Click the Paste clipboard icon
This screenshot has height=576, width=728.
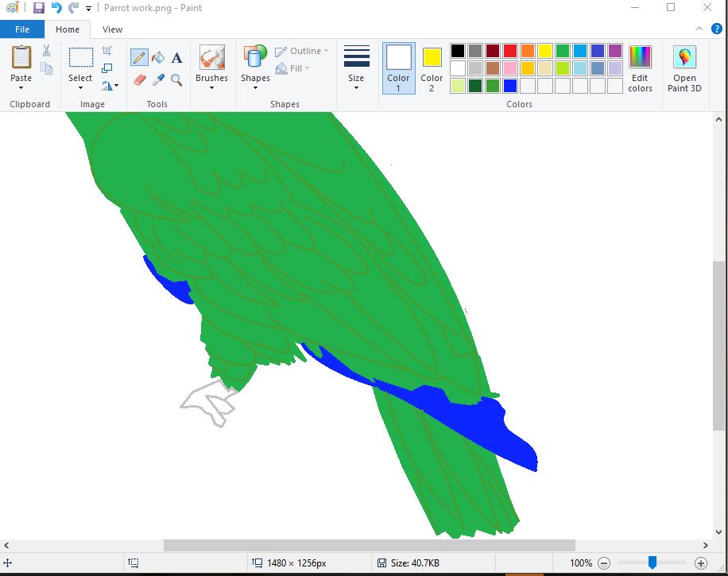point(21,57)
